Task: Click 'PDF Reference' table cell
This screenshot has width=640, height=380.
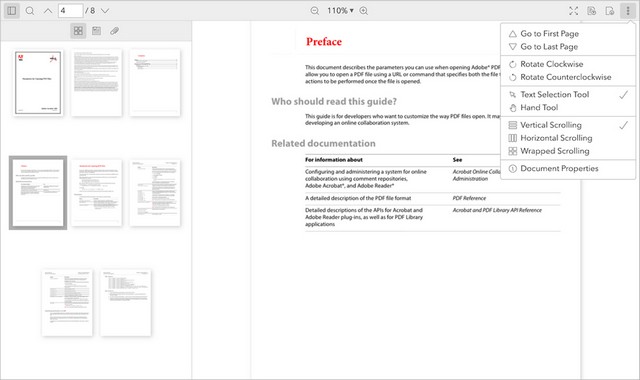Action: point(469,198)
